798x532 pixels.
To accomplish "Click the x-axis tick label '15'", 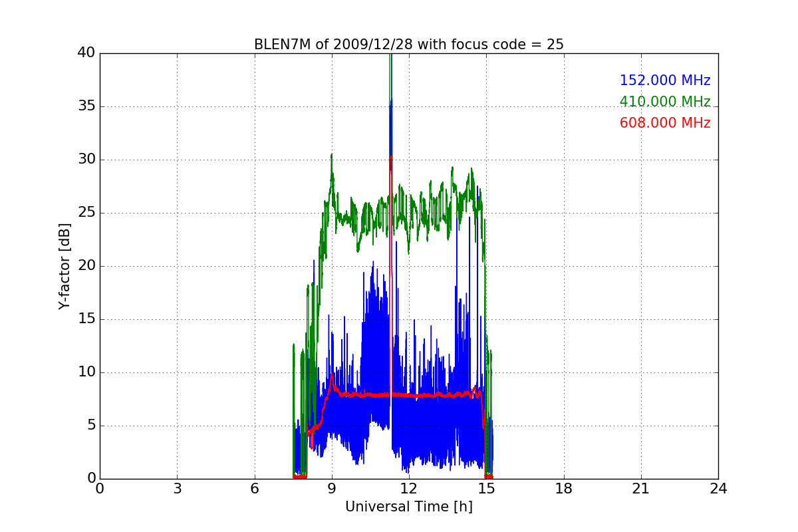I will (486, 489).
